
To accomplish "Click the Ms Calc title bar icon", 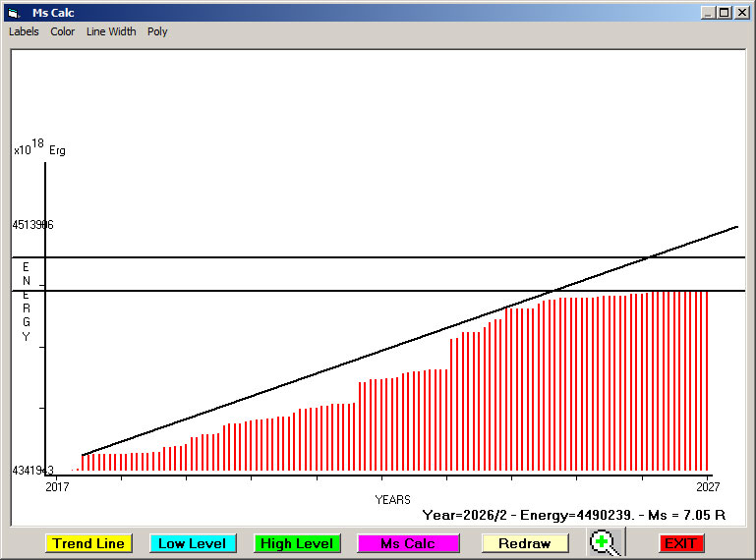I will coord(14,13).
